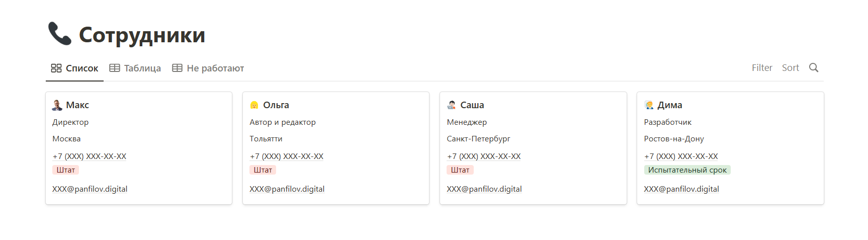Switch to the Таблица view tab
The image size is (868, 240).
pos(135,68)
